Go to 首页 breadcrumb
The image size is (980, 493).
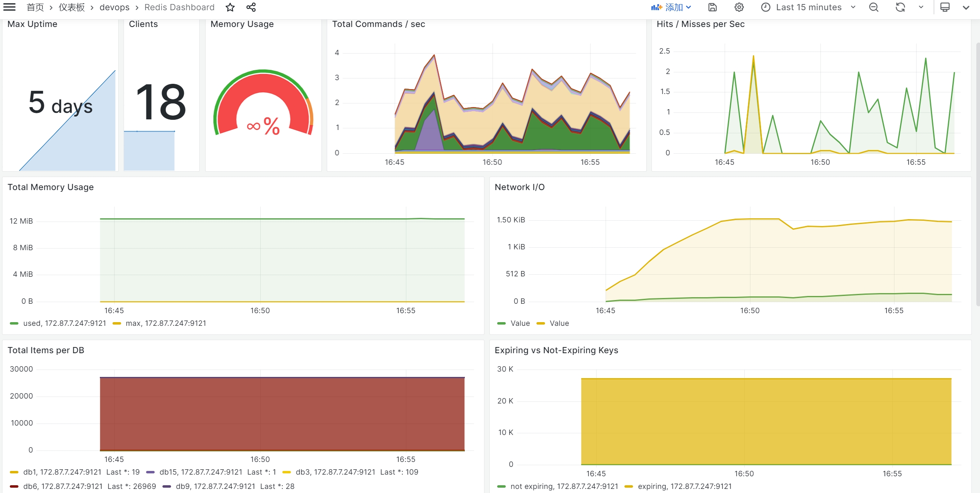point(35,7)
